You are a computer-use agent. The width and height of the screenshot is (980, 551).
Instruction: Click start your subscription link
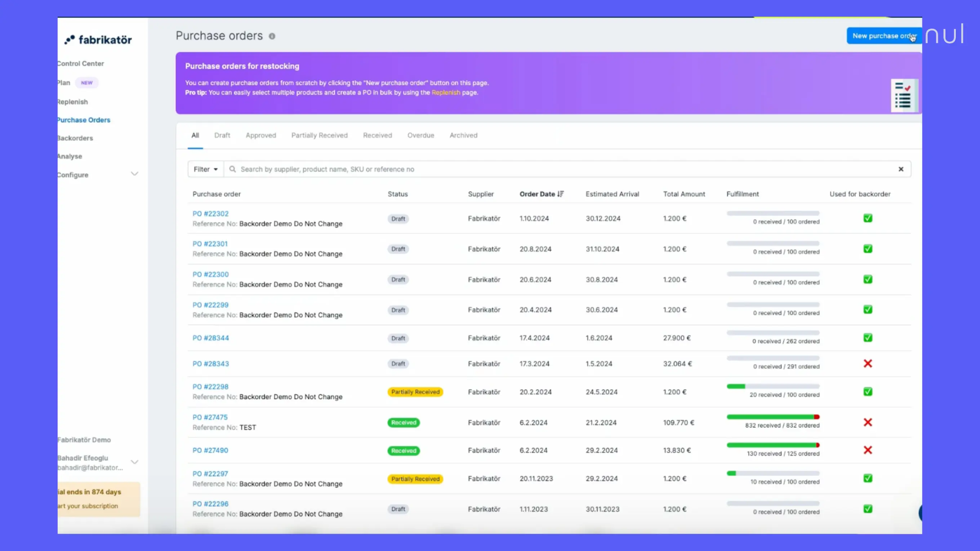coord(88,506)
